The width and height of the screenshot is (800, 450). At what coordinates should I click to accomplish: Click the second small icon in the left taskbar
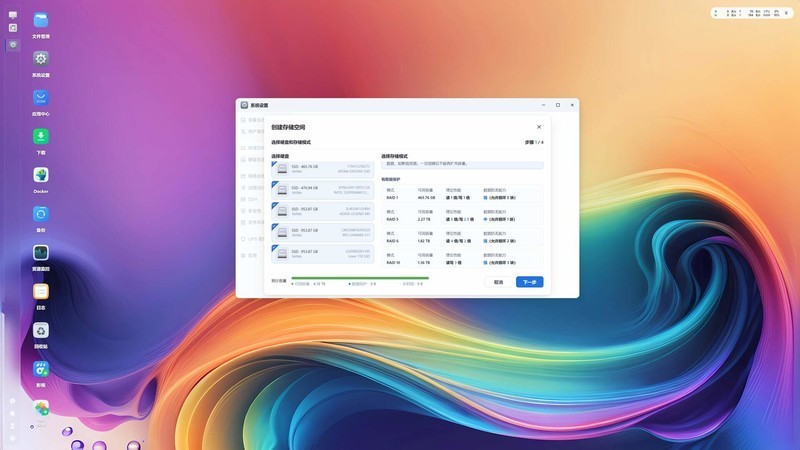[13, 28]
